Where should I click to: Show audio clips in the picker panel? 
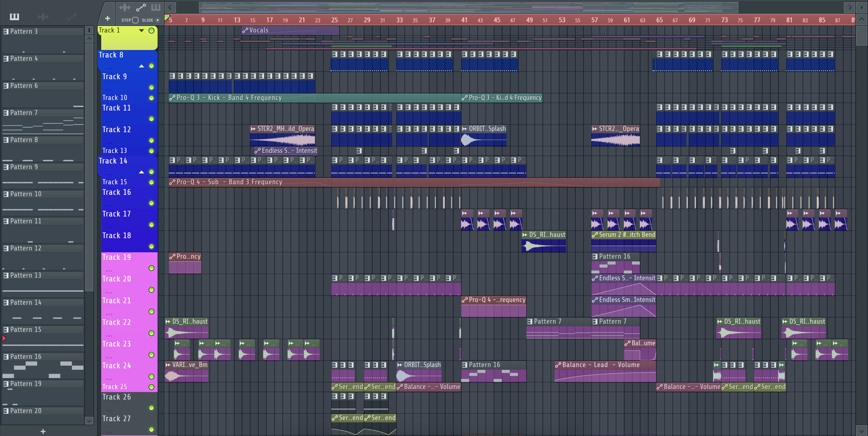(43, 17)
